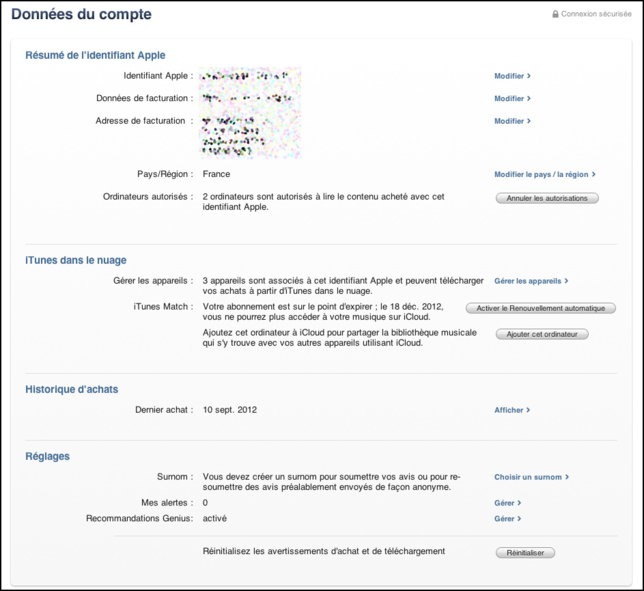Click the Recommandations Genius label
644x591 pixels.
140,518
